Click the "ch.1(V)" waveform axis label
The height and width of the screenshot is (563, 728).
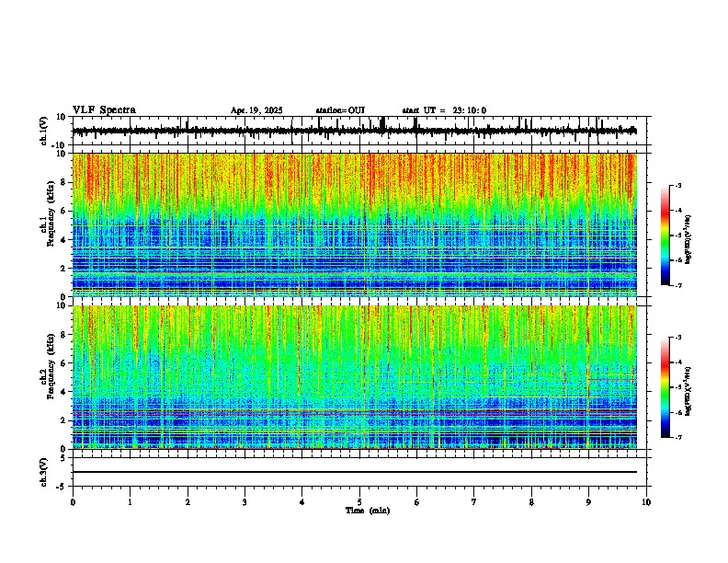(x=44, y=131)
